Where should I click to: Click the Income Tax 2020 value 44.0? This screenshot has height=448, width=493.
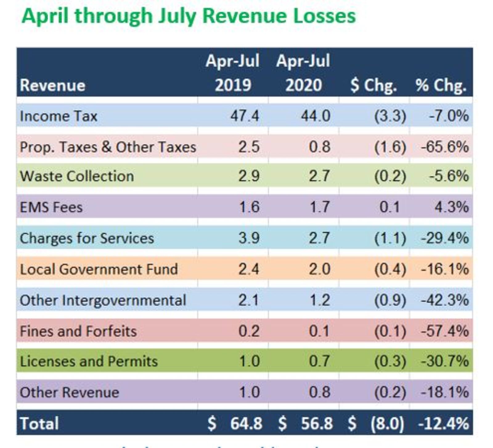click(x=316, y=116)
